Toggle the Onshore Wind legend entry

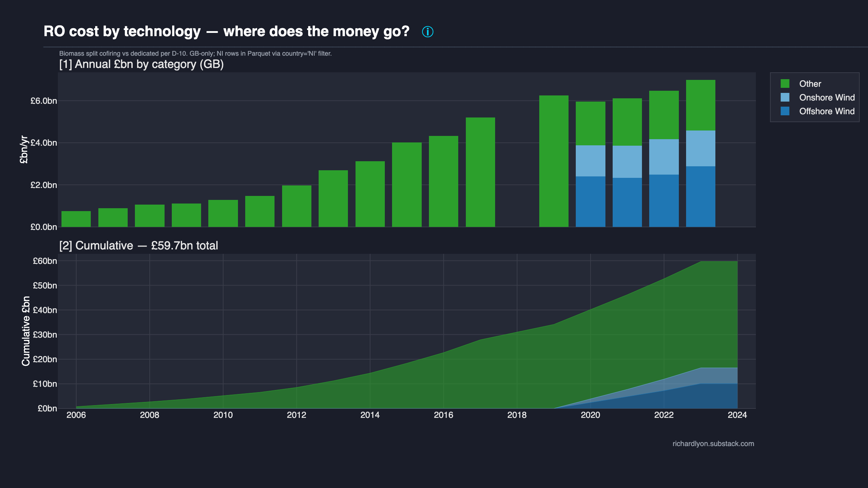tap(827, 97)
